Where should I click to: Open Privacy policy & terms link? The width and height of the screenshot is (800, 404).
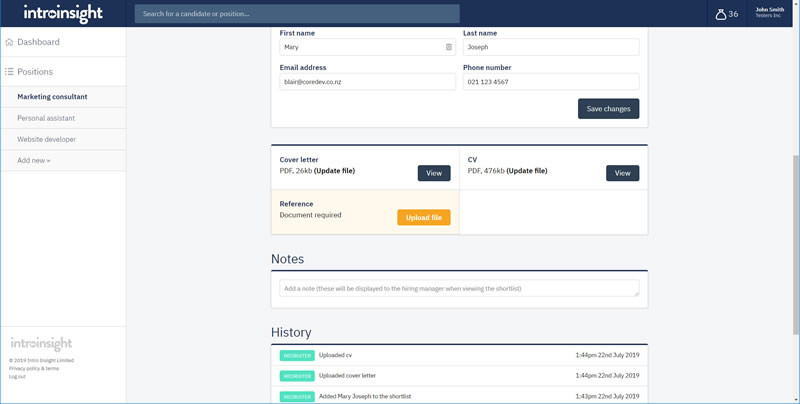coord(34,368)
